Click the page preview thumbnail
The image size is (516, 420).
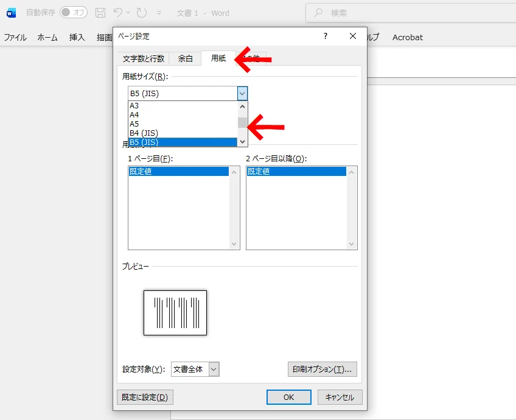[175, 313]
